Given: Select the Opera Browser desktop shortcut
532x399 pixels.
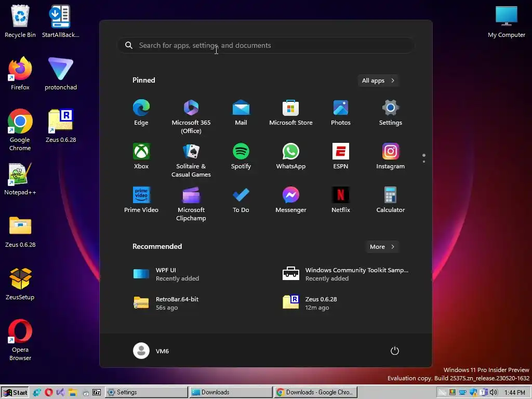Looking at the screenshot, I should coord(20,340).
